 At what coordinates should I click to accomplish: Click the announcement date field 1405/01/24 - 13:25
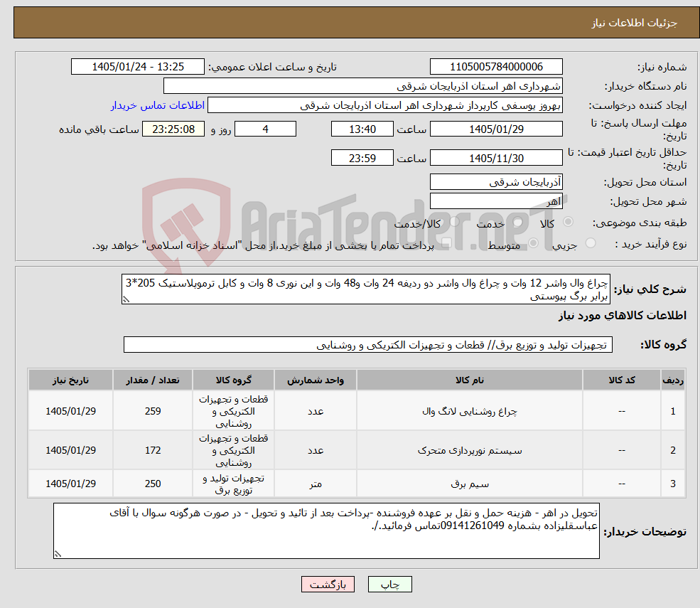tap(137, 67)
